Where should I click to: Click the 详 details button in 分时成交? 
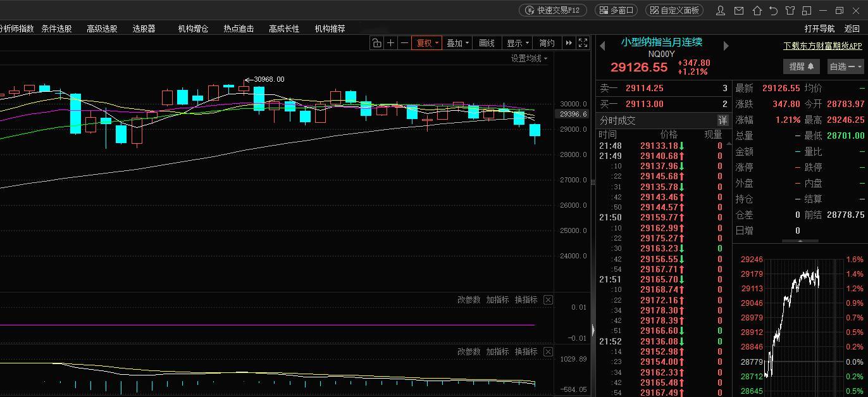point(722,120)
